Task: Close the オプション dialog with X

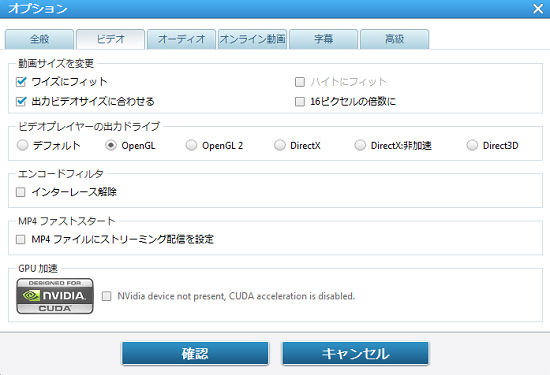Action: [538, 8]
